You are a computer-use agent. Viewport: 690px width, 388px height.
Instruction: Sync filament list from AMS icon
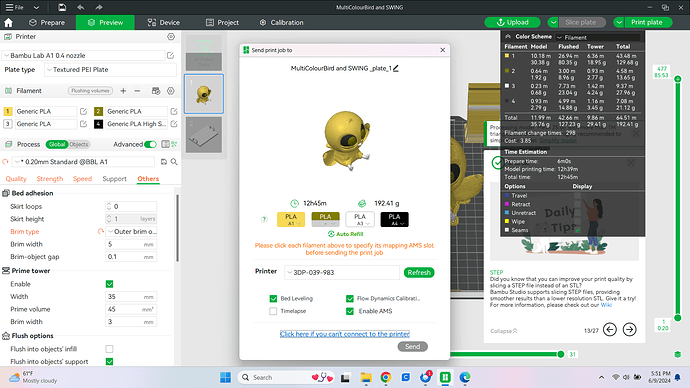pos(156,91)
